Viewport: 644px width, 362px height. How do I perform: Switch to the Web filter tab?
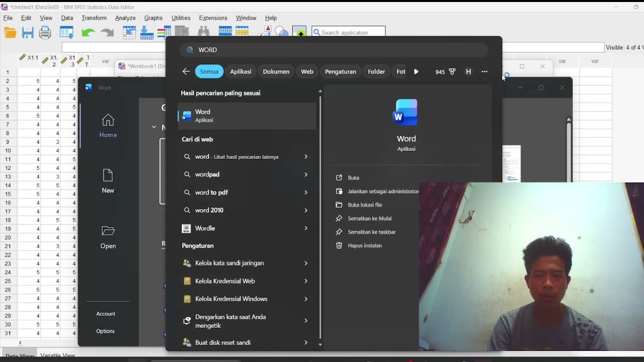point(307,71)
